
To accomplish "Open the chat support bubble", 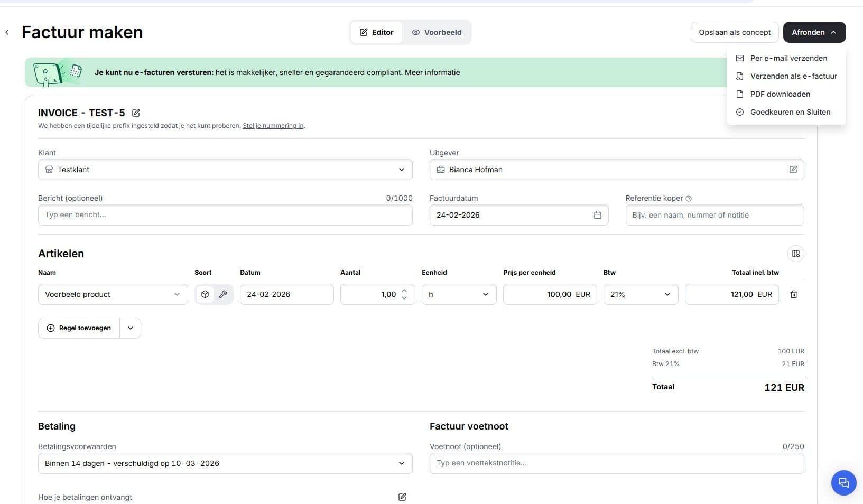I will tap(843, 482).
